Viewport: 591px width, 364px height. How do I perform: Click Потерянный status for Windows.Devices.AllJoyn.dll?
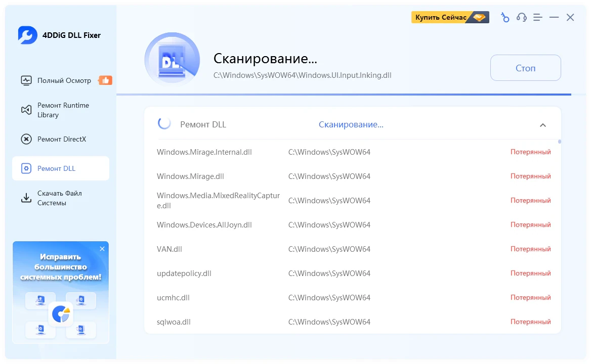point(531,225)
